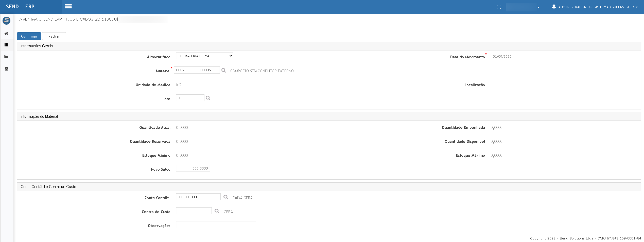Click the Lote search magnifier icon
This screenshot has height=242, width=644.
(208, 98)
